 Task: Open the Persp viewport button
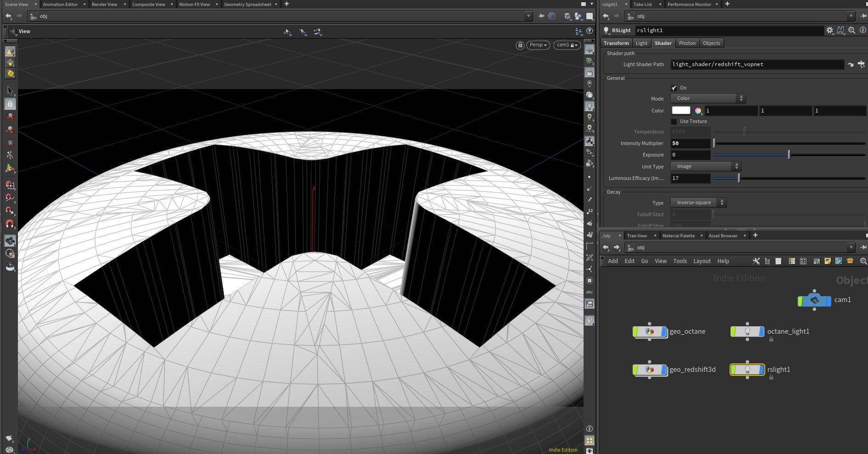(x=538, y=45)
